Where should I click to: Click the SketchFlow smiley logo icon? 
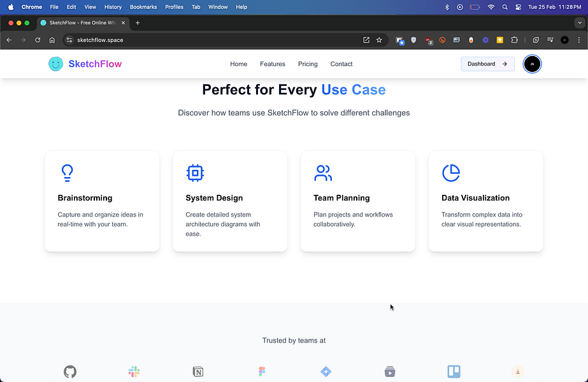pos(56,64)
